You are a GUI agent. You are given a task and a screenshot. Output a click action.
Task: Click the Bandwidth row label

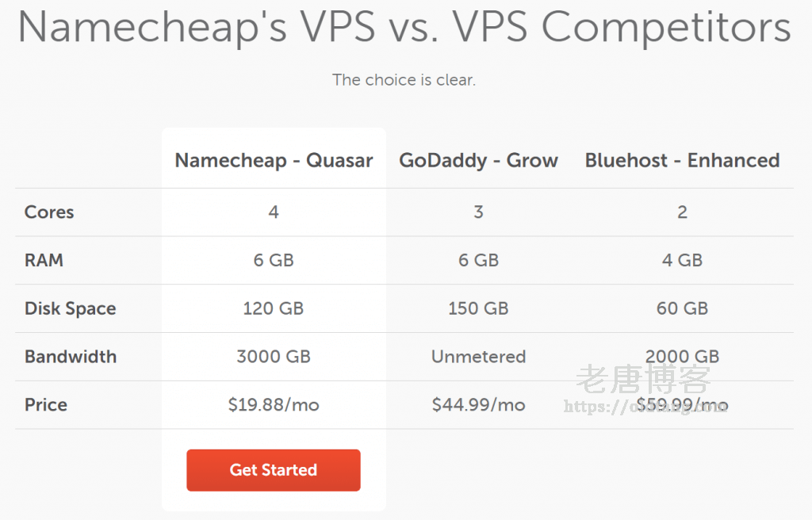(x=71, y=357)
